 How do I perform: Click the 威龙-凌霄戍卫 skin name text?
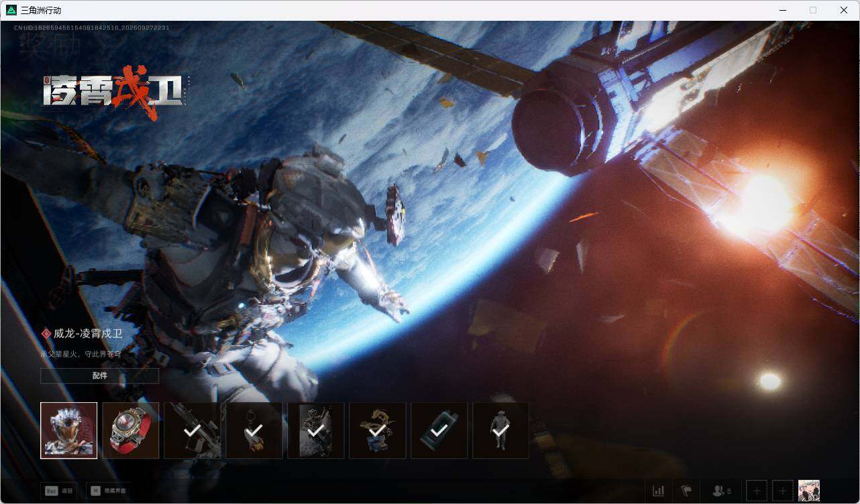[x=88, y=334]
